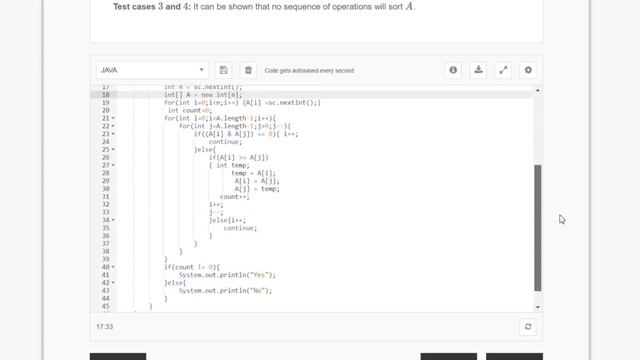Click the refresh icon beside the timer
640x360 pixels.
[528, 327]
